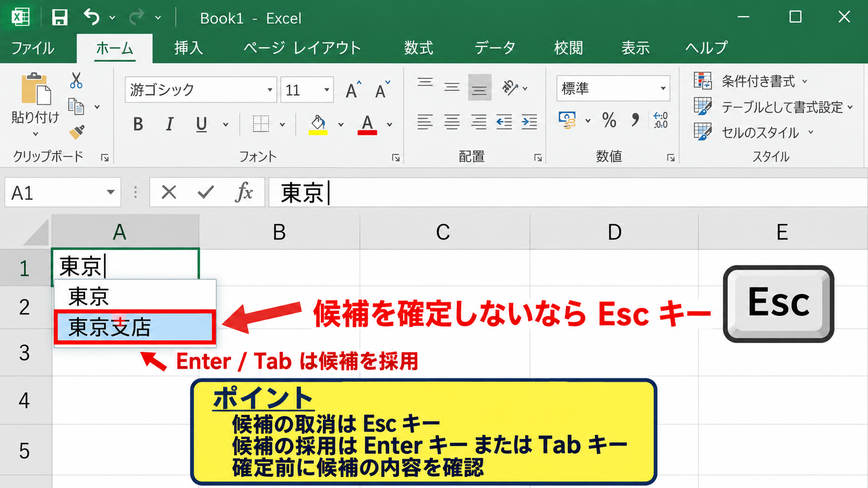
Task: Click the Increase Indent icon
Action: tap(530, 123)
